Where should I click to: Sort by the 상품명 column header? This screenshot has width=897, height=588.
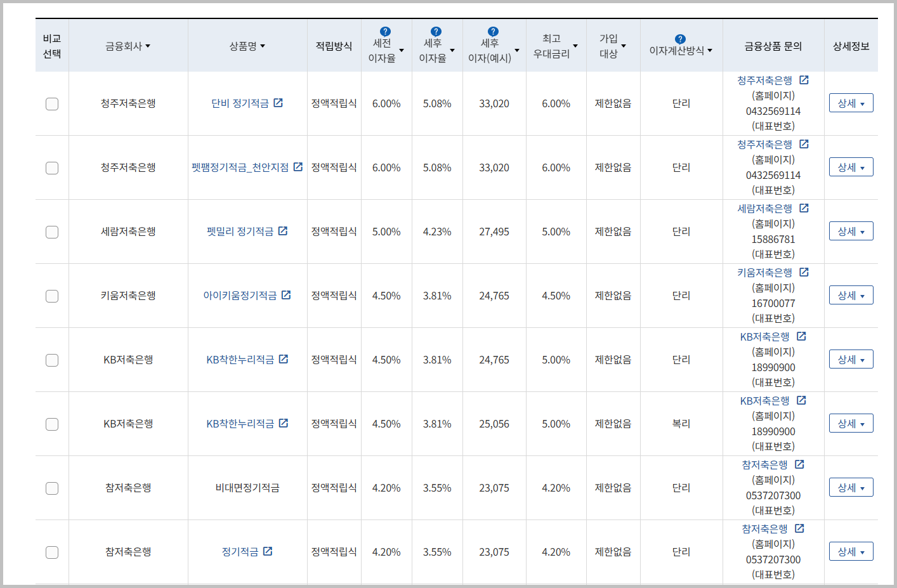point(247,46)
